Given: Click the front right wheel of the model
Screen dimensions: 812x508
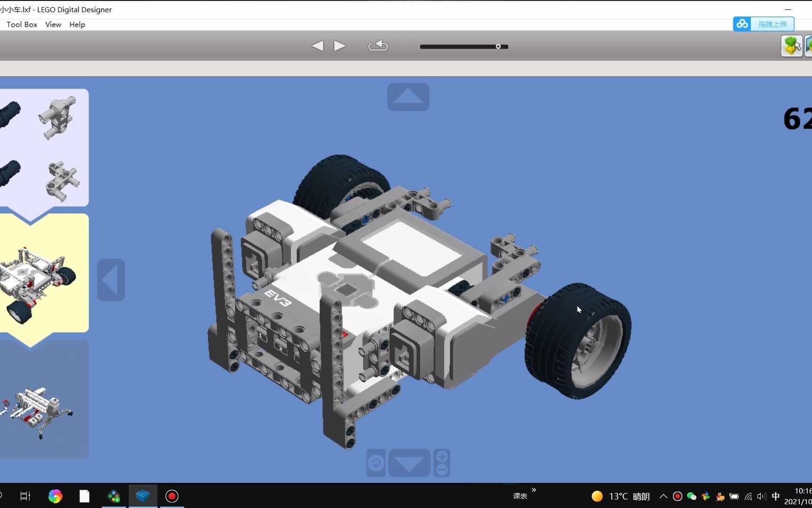Looking at the screenshot, I should point(578,341).
